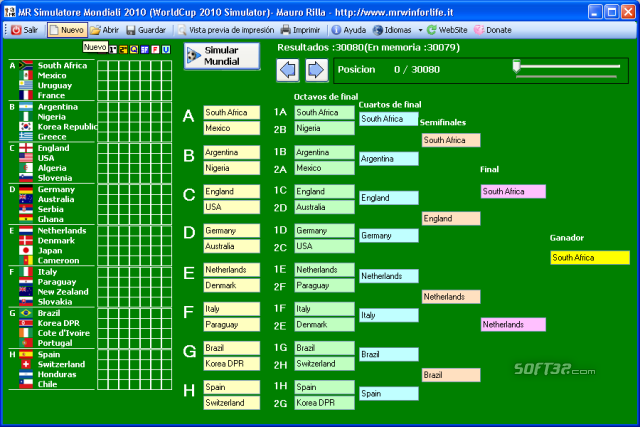The image size is (640, 427).
Task: Click the 2A Mexico octavos box
Action: point(324,168)
